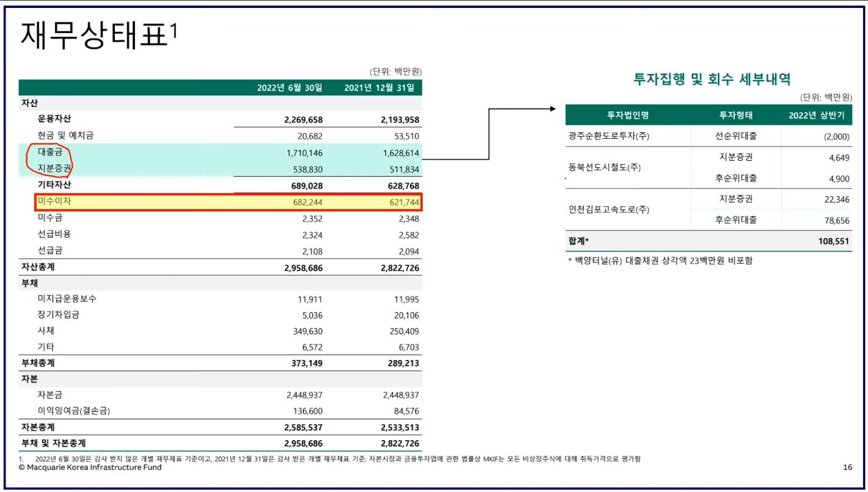This screenshot has width=868, height=492.
Task: Pick the cell showing 6,572
Action: 312,347
